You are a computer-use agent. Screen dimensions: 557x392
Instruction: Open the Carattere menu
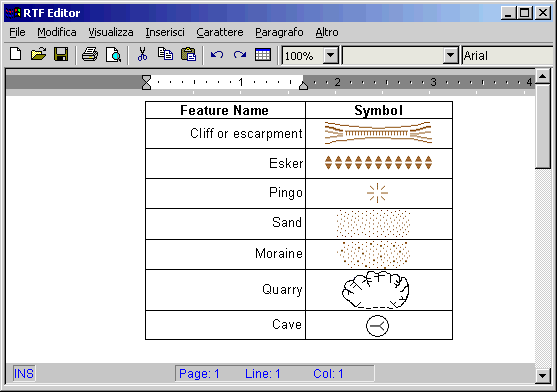click(x=220, y=32)
